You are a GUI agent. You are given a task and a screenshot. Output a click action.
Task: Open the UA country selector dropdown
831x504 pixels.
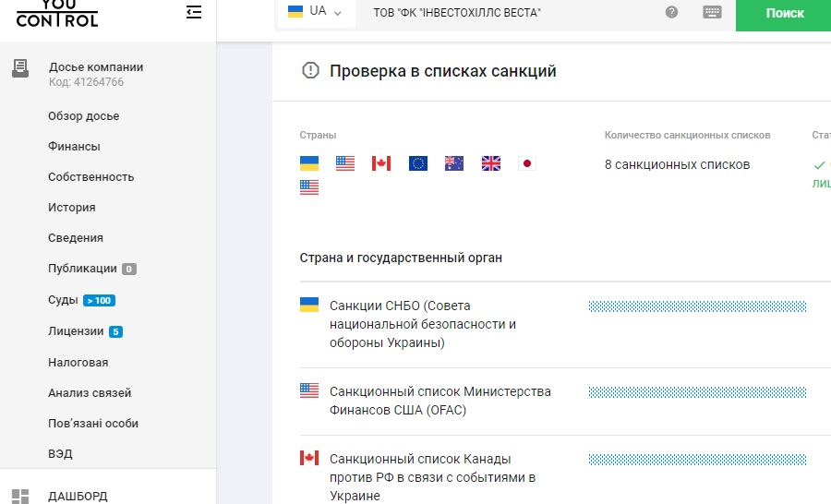click(x=315, y=12)
